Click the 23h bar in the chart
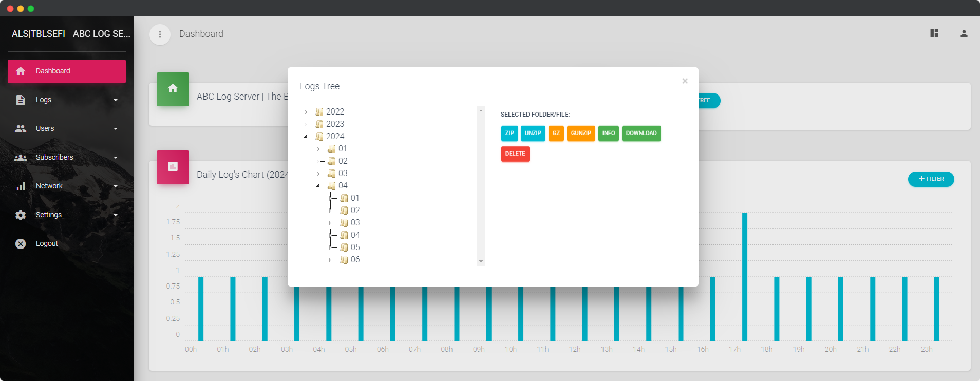The image size is (980, 381). pos(937,309)
